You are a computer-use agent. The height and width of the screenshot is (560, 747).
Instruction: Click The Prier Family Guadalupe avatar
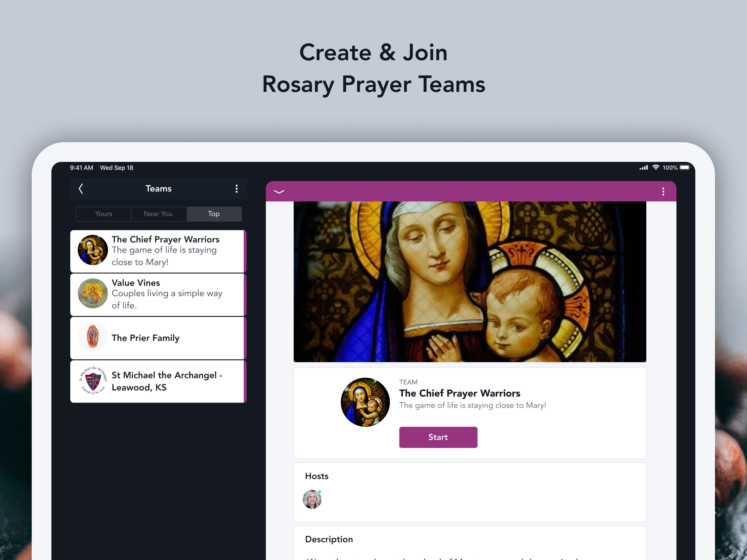92,336
